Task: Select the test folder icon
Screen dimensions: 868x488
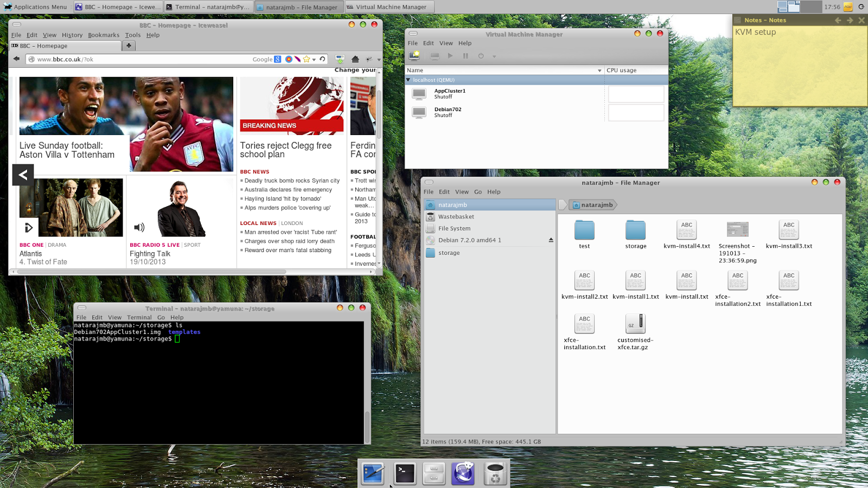Action: pyautogui.click(x=584, y=230)
